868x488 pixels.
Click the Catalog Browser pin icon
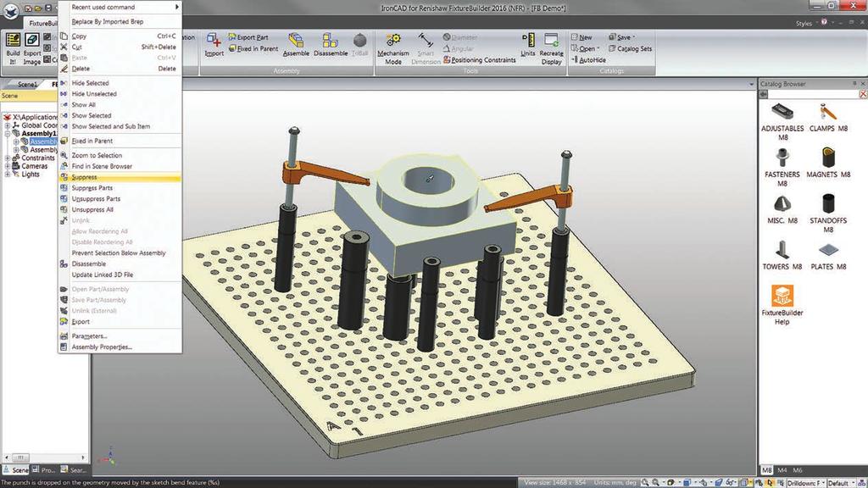(854, 84)
